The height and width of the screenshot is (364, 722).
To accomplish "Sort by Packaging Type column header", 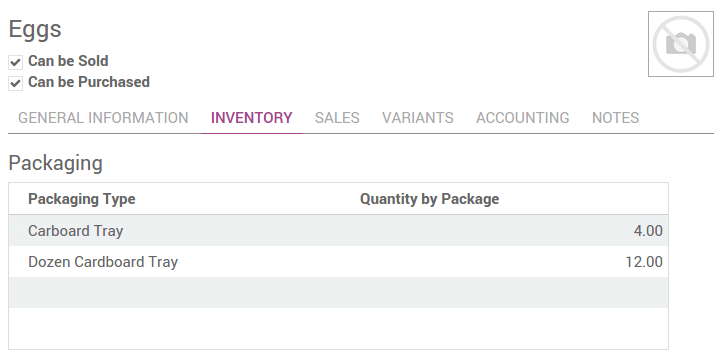I will 82,199.
